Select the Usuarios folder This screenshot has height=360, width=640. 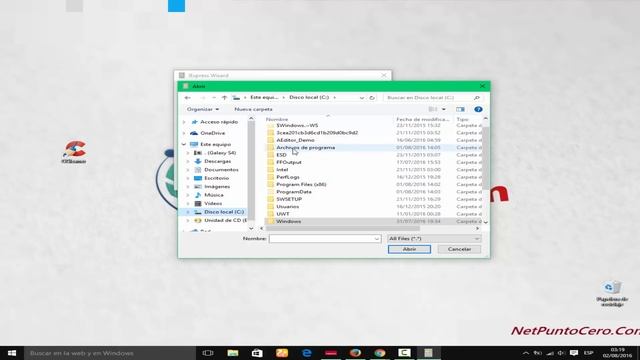point(287,207)
